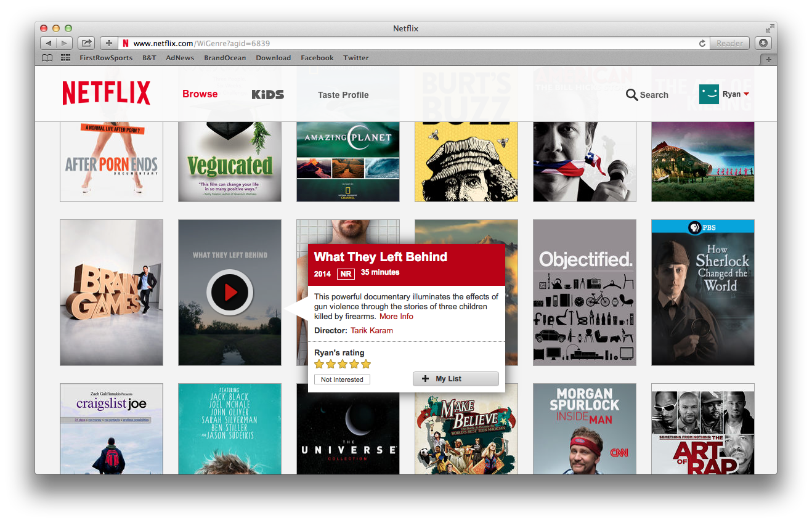This screenshot has height=523, width=812.
Task: Open the KiDS section
Action: point(268,94)
